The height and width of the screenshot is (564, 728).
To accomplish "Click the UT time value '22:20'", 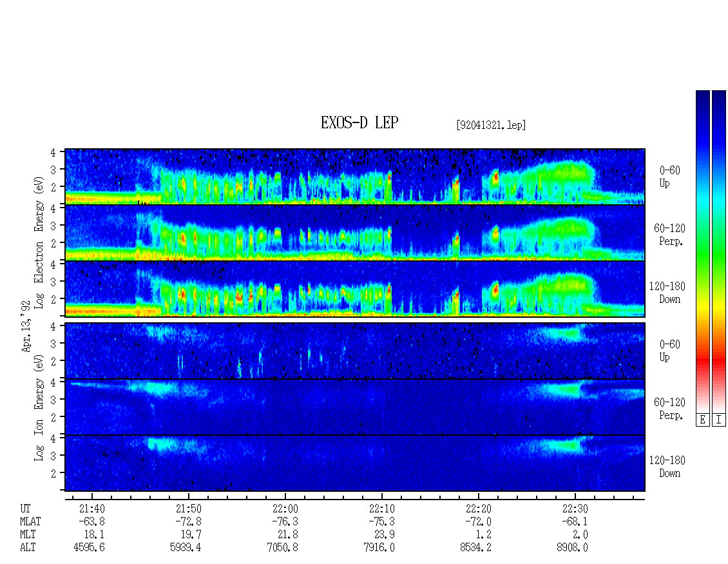I will 478,509.
